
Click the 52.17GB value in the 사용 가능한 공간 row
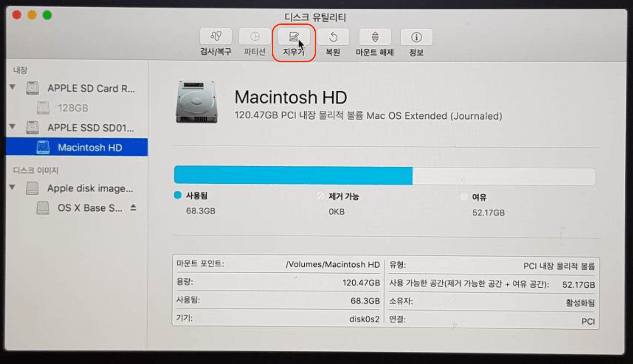pos(579,285)
